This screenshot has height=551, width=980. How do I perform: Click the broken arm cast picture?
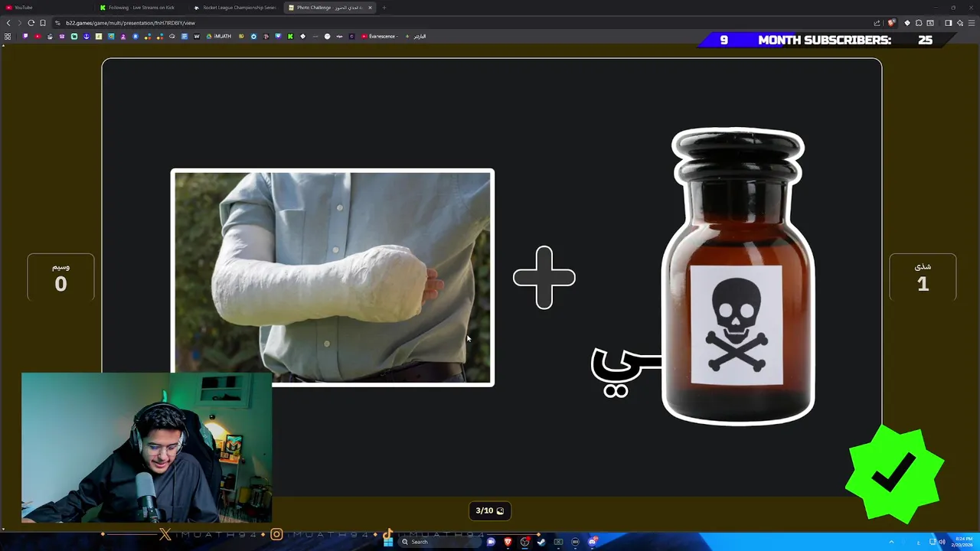(332, 277)
